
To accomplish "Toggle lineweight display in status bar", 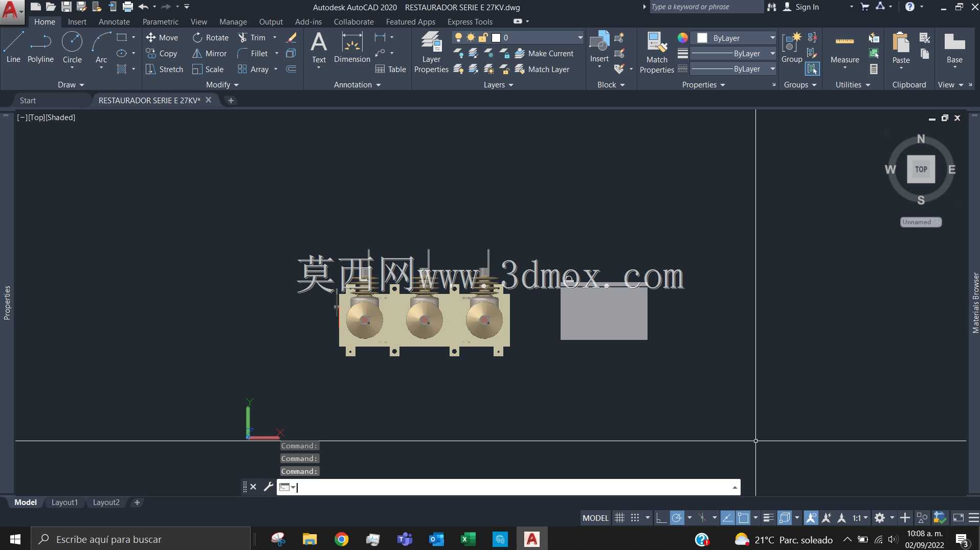I will 768,518.
